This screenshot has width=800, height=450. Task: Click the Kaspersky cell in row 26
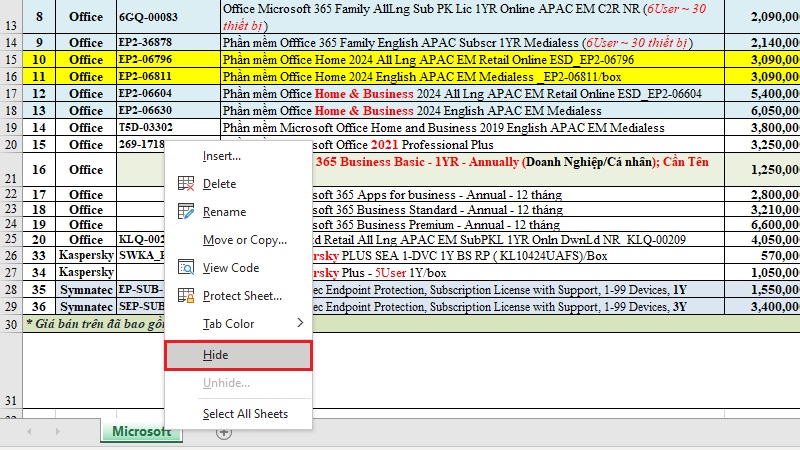pos(86,256)
